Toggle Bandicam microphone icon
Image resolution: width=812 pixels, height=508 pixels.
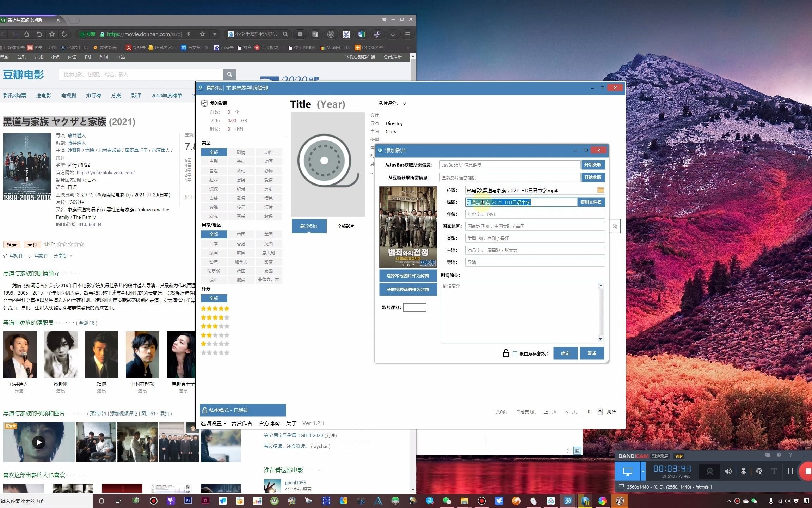pos(743,471)
